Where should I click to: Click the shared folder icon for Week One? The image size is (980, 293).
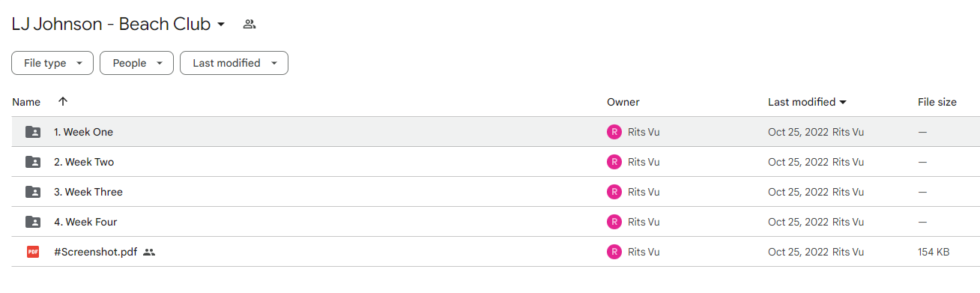pos(33,132)
